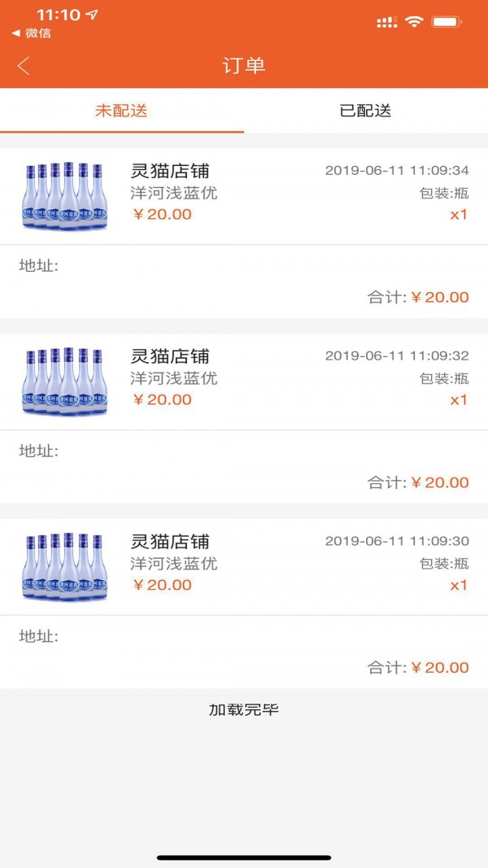Tap the 合计 total of the 11:09:34 order
The image size is (488, 868).
click(418, 297)
